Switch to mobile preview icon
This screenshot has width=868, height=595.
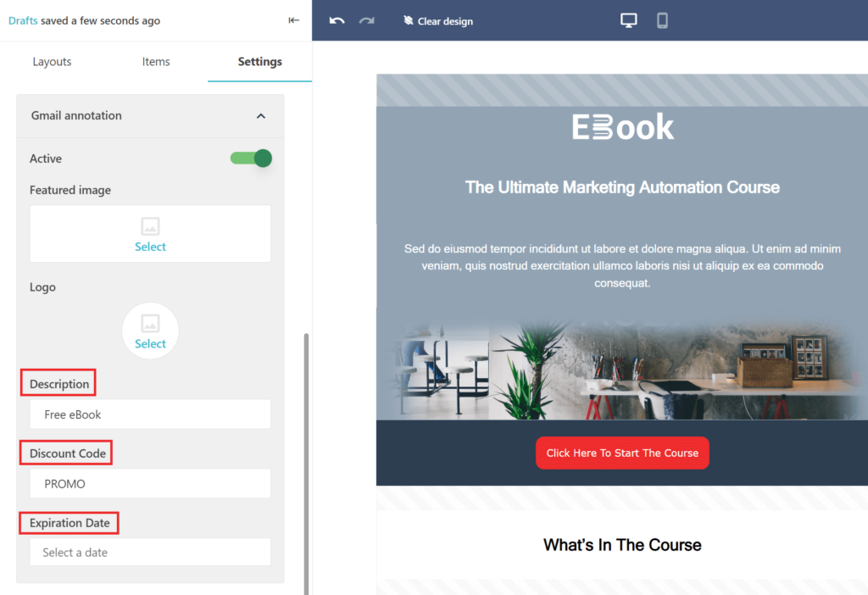(x=662, y=20)
